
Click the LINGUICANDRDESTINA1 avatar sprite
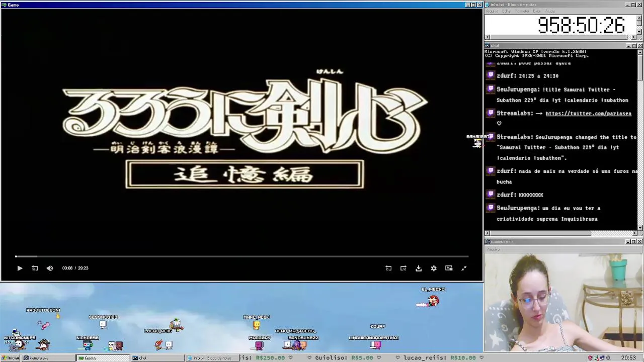point(376,345)
